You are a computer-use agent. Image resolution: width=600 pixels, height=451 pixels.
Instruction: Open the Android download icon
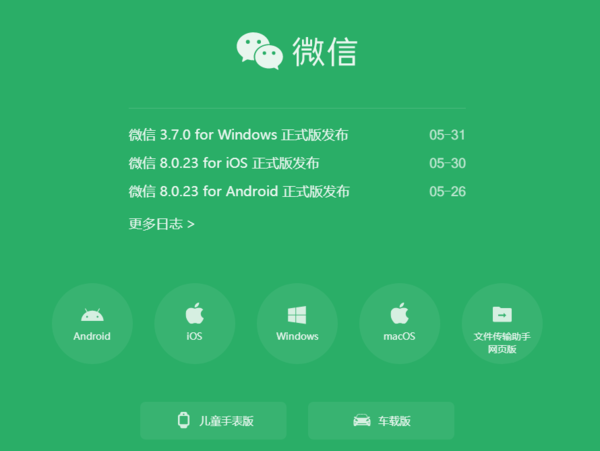[x=92, y=315]
